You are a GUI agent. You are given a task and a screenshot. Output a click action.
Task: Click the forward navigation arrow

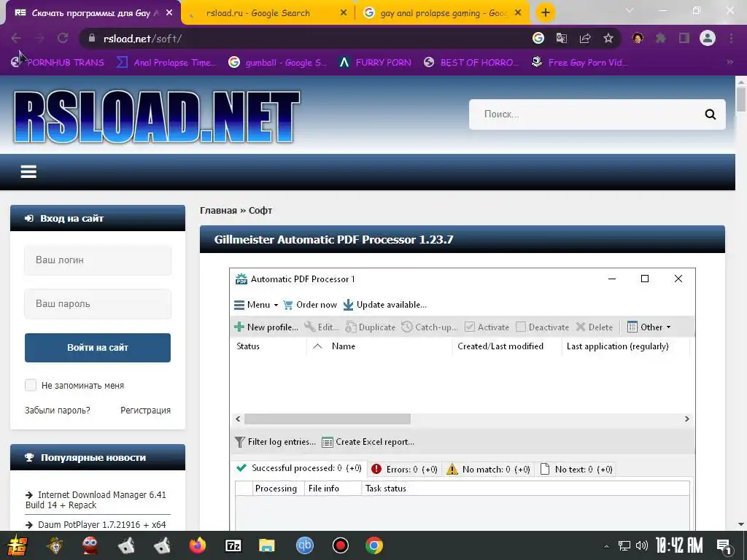tap(39, 38)
